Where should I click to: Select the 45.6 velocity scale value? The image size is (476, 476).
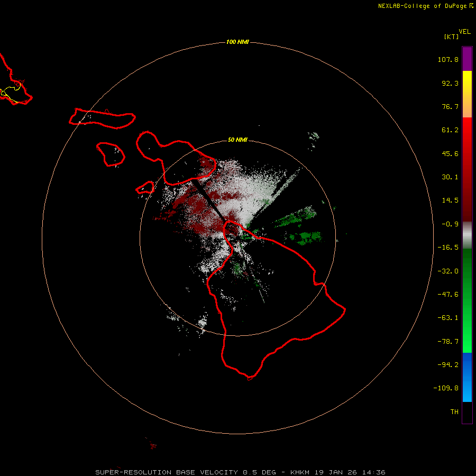click(450, 153)
